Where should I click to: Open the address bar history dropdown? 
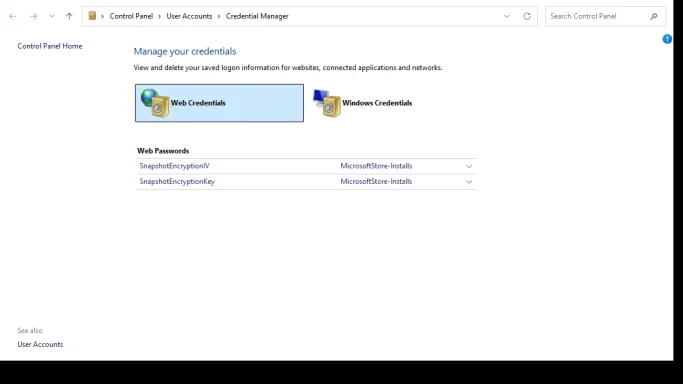coord(507,16)
